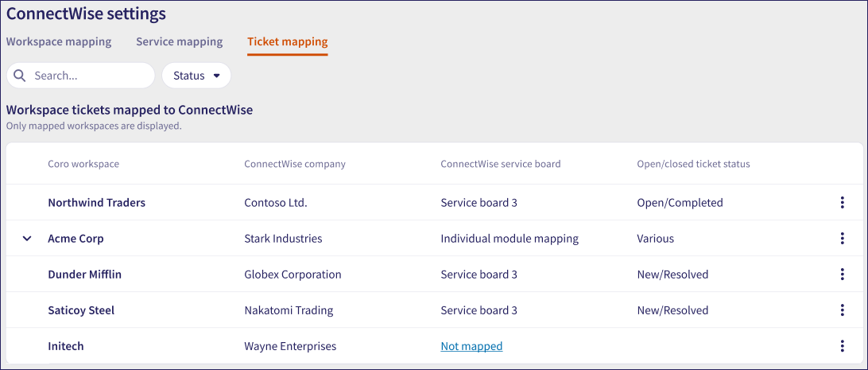The image size is (868, 370).
Task: Click the ConnectWise service board column header
Action: [x=500, y=164]
